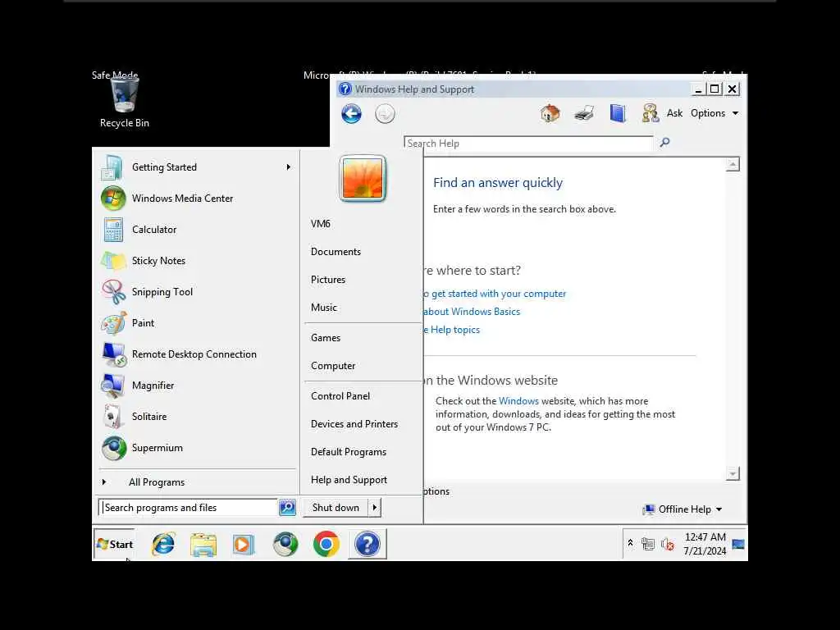Maximize the Help and Support window
The width and height of the screenshot is (840, 630).
(x=714, y=89)
